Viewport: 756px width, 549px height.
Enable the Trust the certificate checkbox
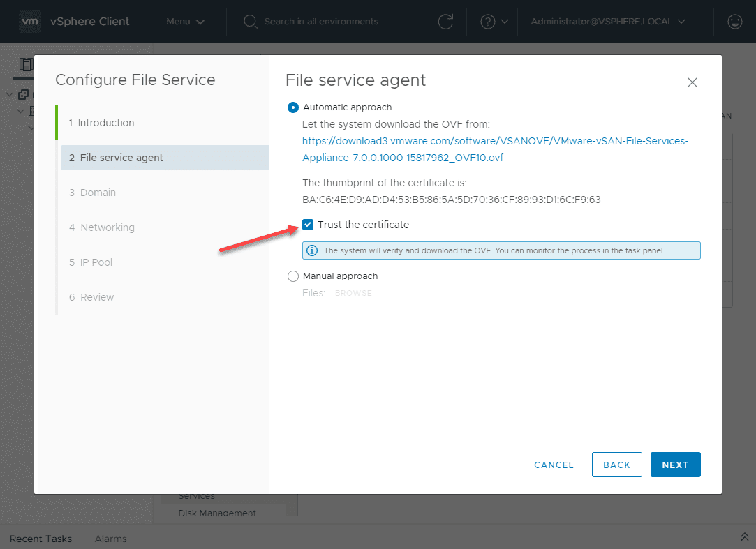point(308,225)
